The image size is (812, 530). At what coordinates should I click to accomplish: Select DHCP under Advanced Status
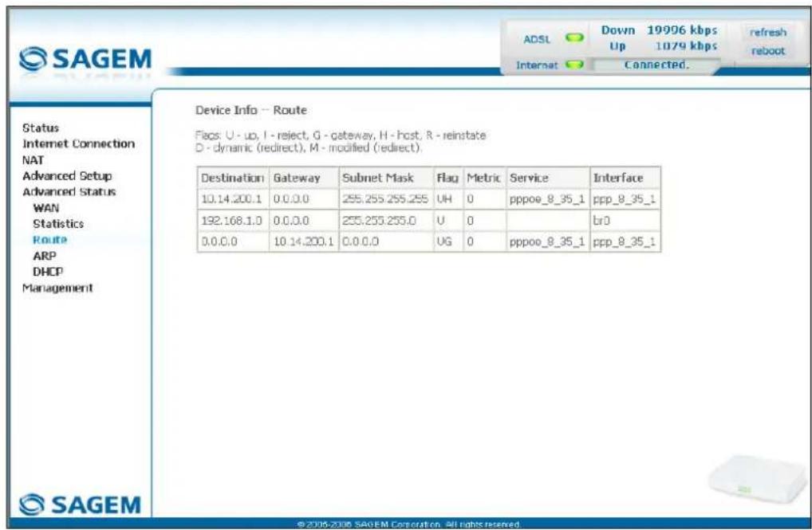(48, 272)
